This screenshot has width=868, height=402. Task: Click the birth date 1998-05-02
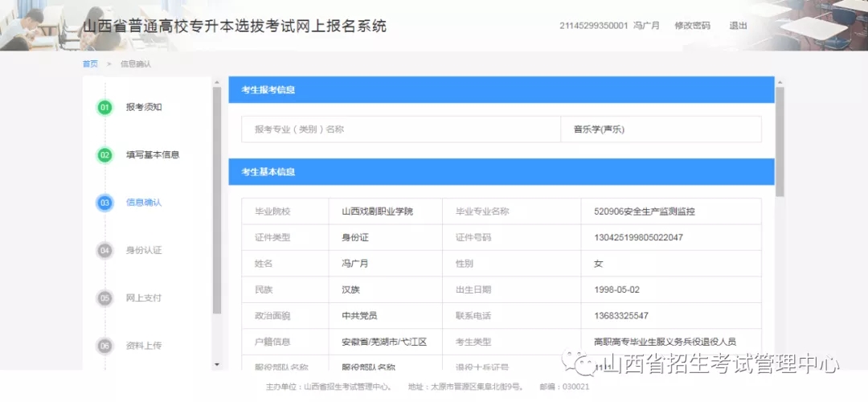pos(616,289)
